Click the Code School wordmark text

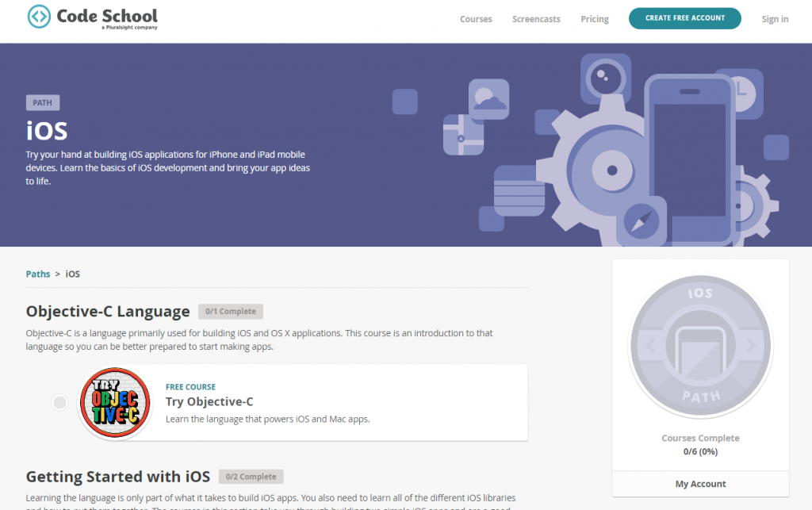107,16
